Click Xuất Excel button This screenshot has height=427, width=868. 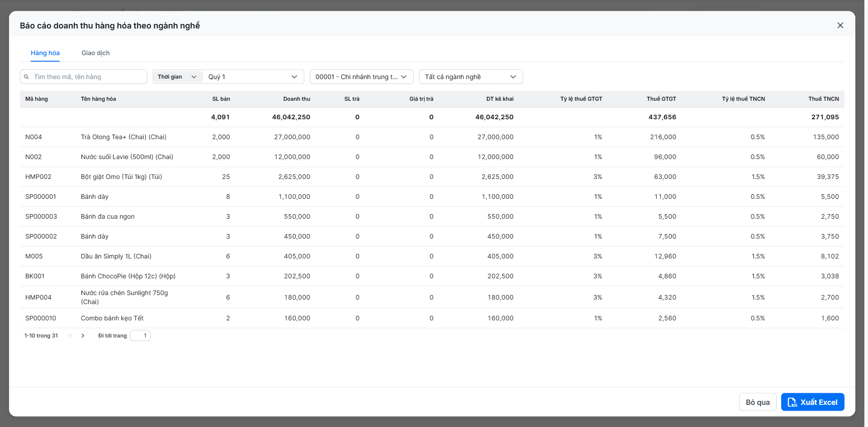812,402
